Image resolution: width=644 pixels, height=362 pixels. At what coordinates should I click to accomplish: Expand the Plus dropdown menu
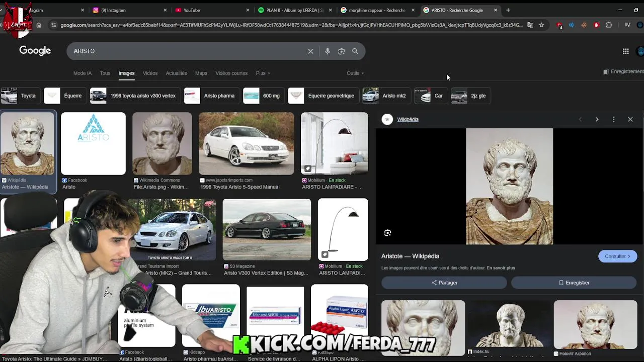[263, 73]
